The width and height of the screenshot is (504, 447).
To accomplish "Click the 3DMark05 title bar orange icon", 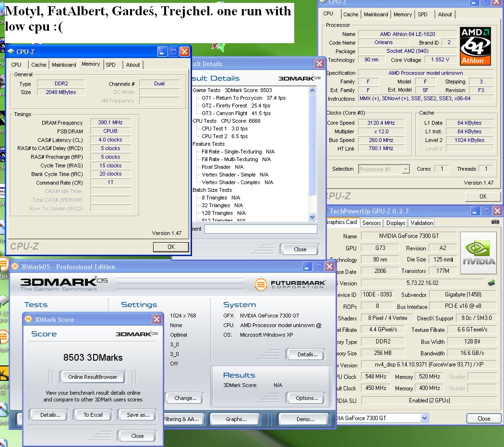I will (x=15, y=266).
